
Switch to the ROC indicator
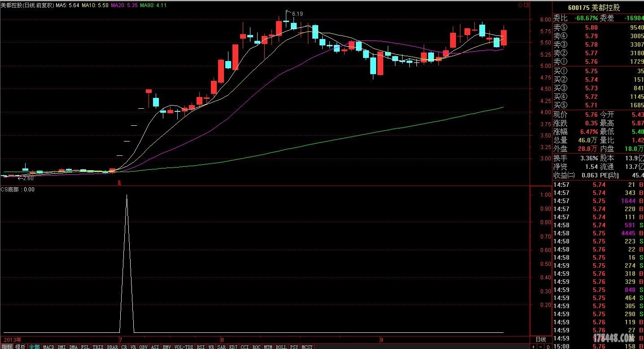click(x=257, y=347)
